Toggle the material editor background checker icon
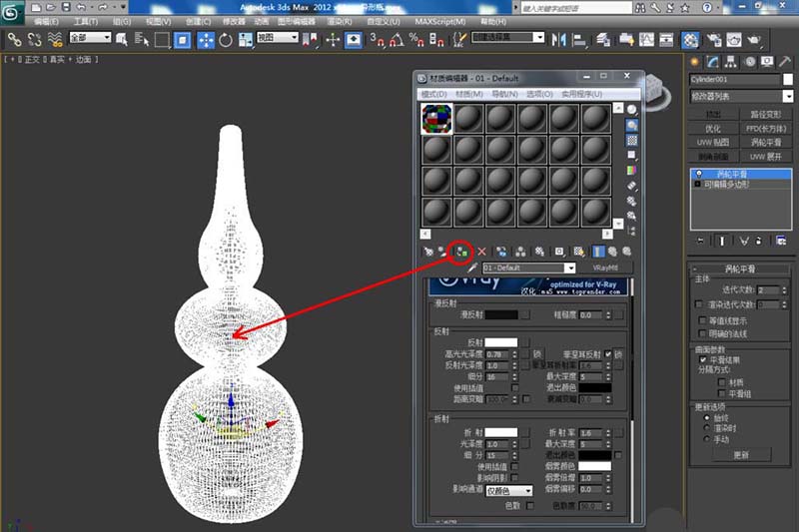This screenshot has width=799, height=532. [x=632, y=141]
